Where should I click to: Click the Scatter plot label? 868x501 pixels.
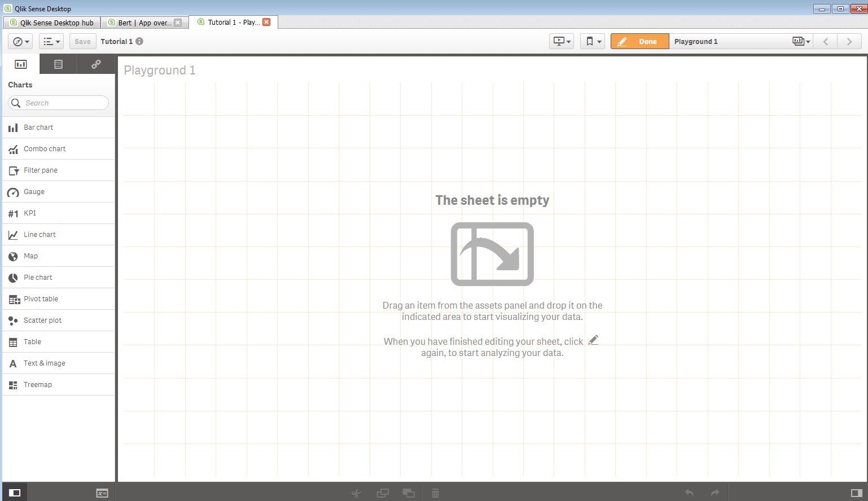click(x=42, y=320)
